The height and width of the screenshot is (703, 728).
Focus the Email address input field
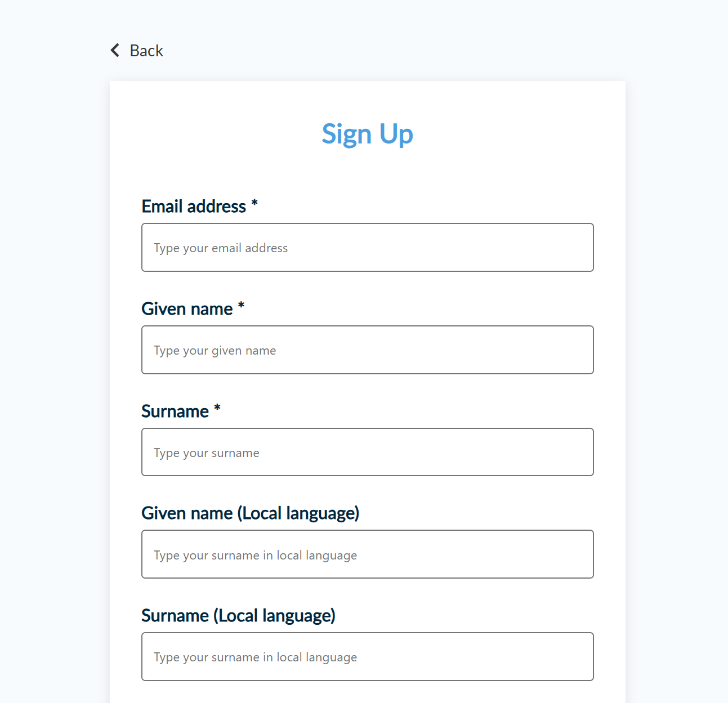tap(367, 248)
